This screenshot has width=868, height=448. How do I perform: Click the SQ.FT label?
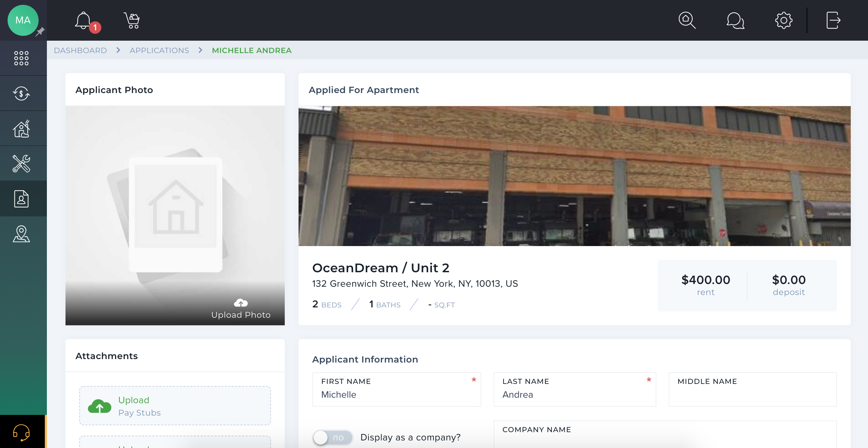(x=444, y=305)
